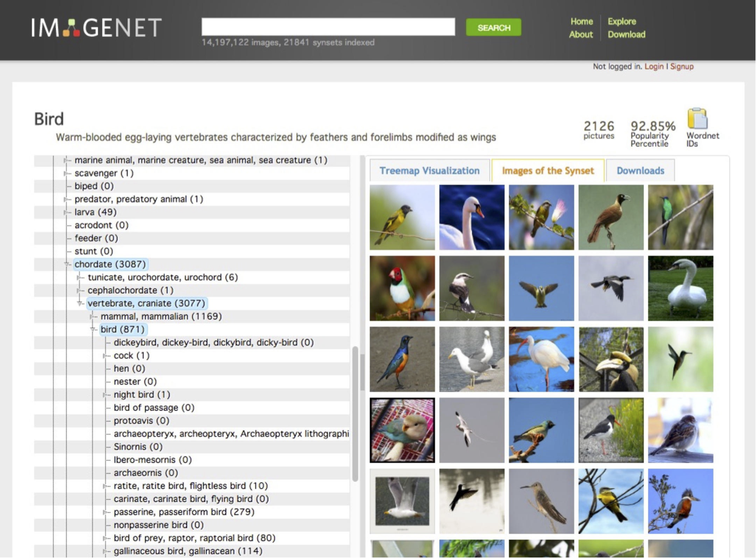Select stunt (0) tree item

tap(94, 252)
